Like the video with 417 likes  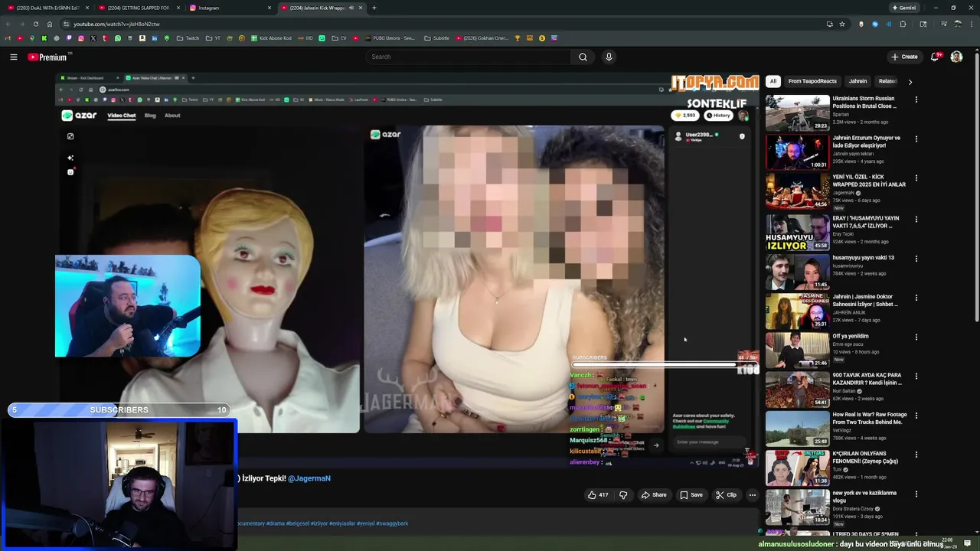(x=598, y=495)
